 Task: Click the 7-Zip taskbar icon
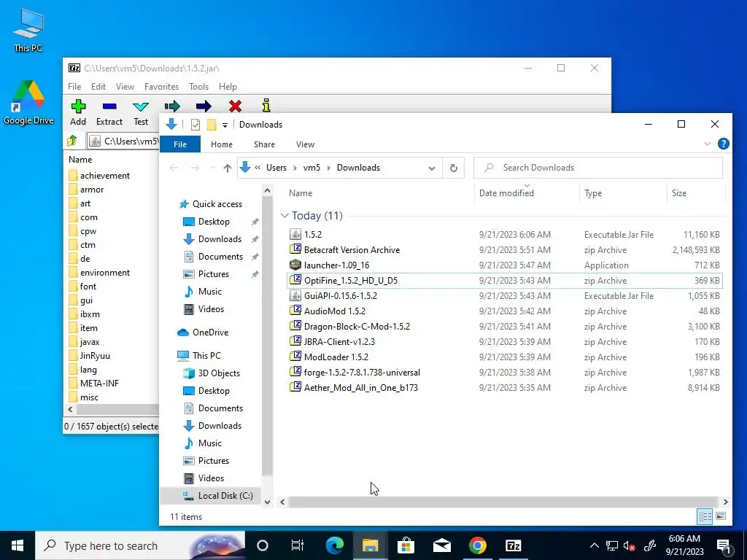pyautogui.click(x=513, y=545)
